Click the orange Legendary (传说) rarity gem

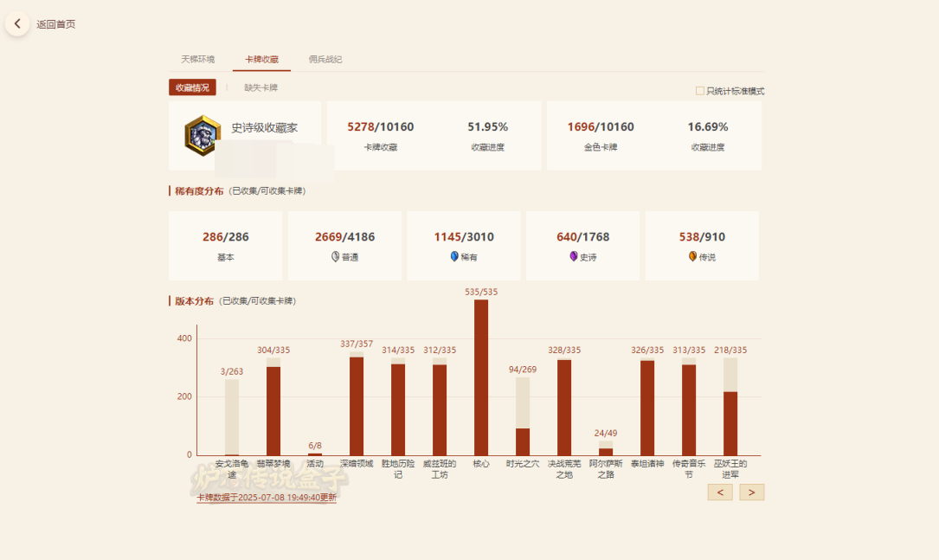pyautogui.click(x=692, y=257)
